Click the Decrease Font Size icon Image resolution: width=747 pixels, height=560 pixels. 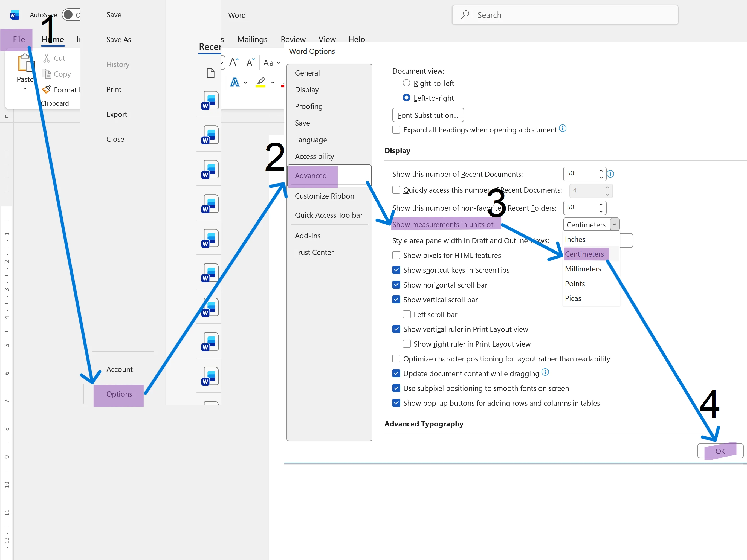pos(251,62)
